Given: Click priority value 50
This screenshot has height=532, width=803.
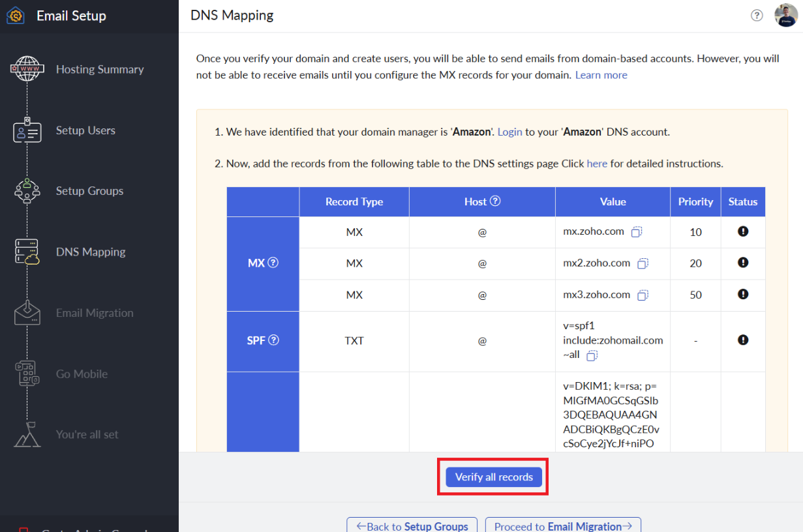Looking at the screenshot, I should tap(695, 295).
